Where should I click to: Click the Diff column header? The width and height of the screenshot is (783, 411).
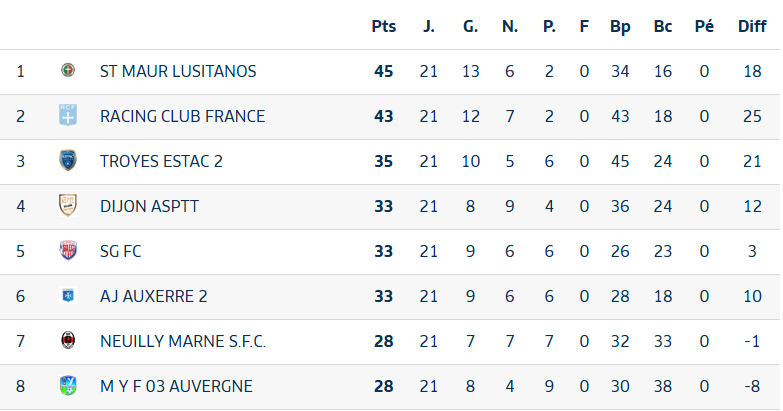click(x=752, y=26)
